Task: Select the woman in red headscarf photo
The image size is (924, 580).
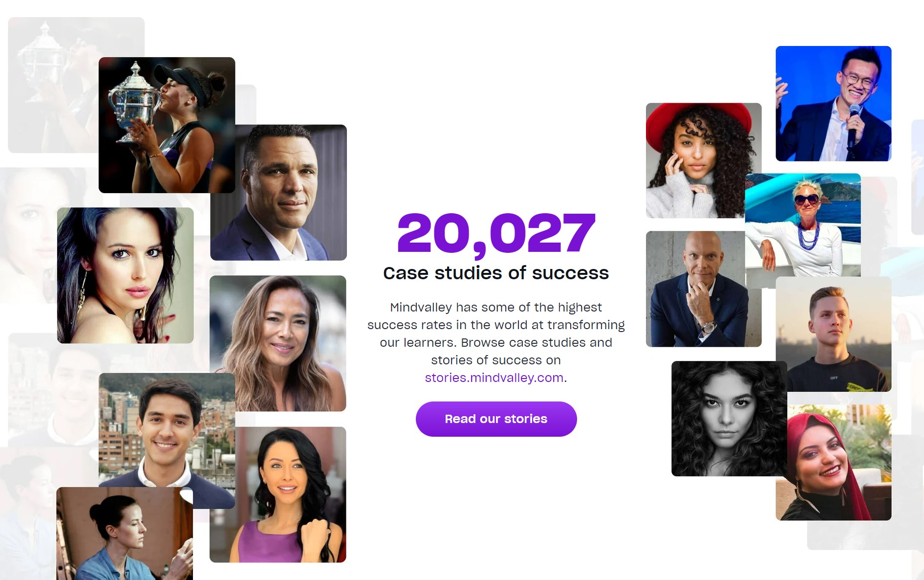Action: click(833, 463)
